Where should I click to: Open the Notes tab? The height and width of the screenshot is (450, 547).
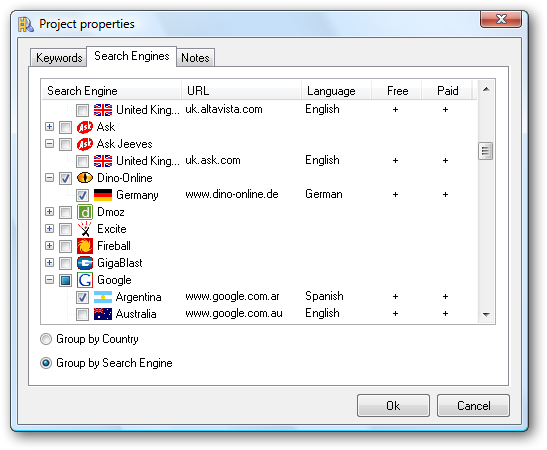195,58
